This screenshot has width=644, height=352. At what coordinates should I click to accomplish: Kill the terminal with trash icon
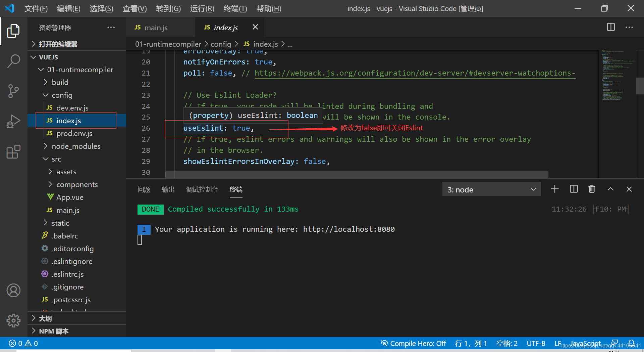(592, 189)
